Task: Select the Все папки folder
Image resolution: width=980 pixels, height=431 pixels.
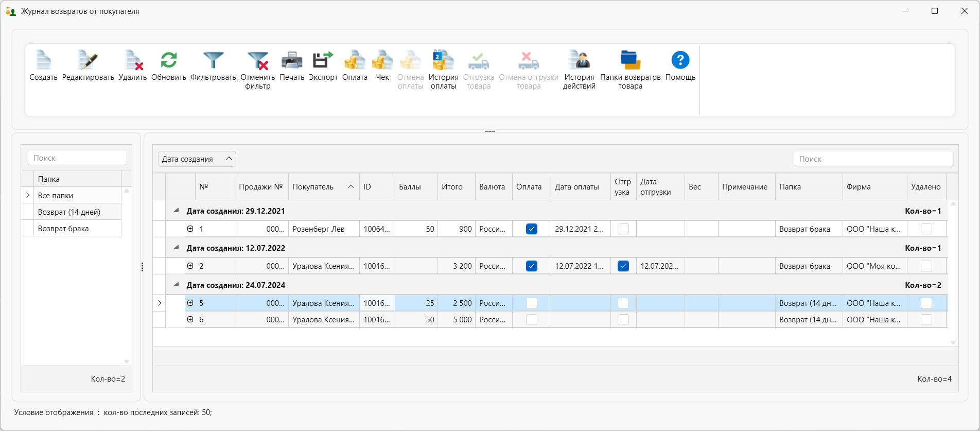Action: point(77,196)
